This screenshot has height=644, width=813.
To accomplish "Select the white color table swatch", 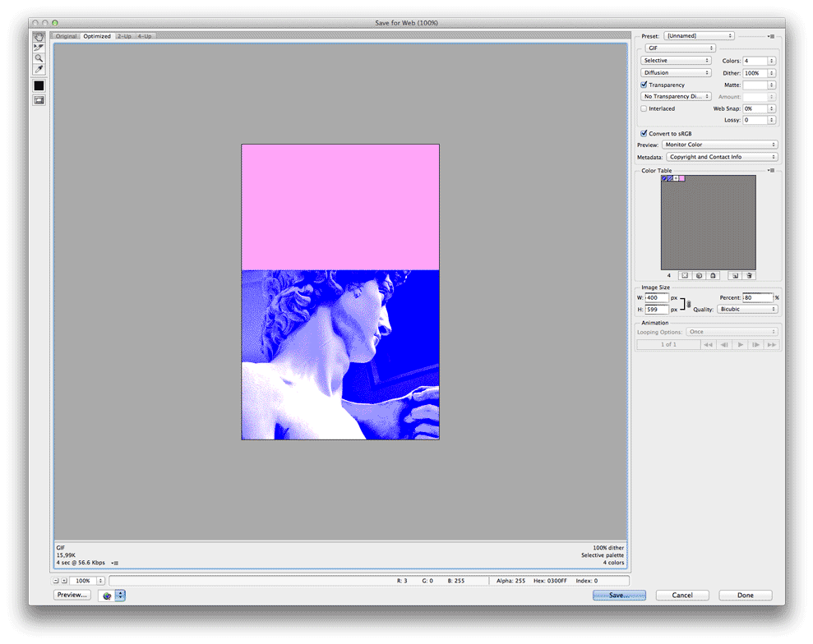I will 676,178.
